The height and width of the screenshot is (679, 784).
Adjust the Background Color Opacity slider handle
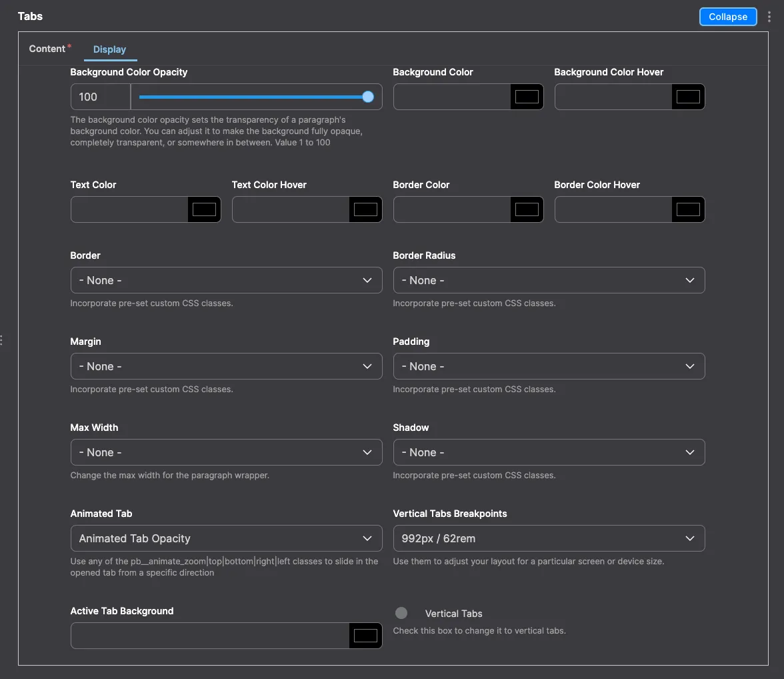coord(368,97)
